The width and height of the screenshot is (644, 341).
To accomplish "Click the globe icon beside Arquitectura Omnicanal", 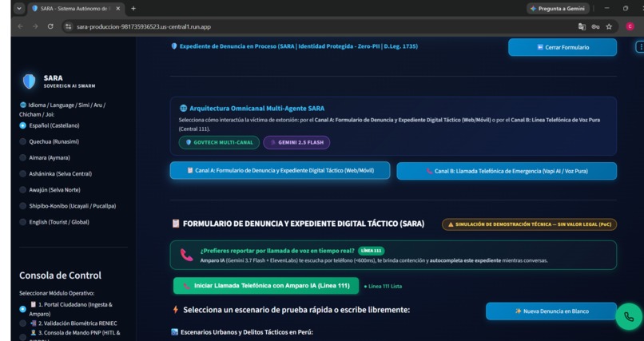I will click(183, 109).
